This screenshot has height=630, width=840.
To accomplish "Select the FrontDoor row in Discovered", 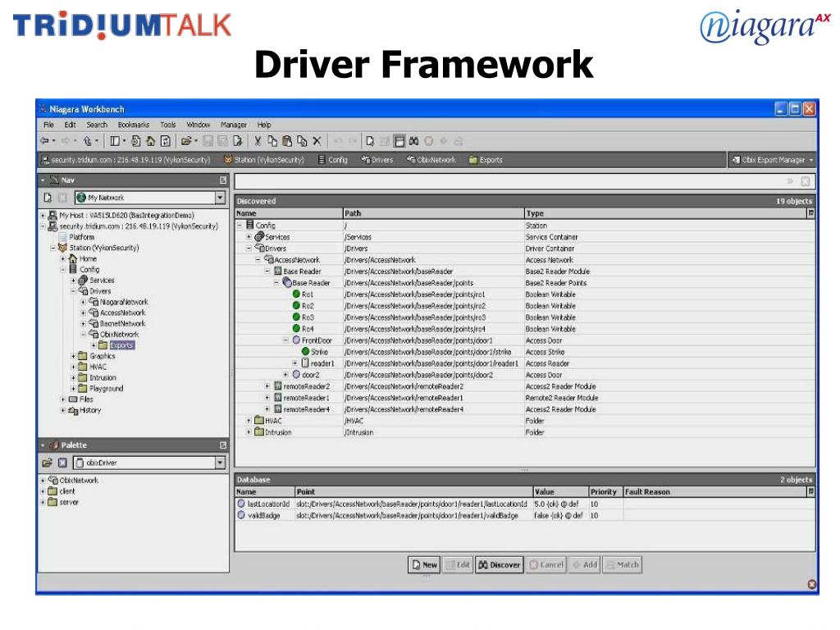I will pyautogui.click(x=524, y=340).
